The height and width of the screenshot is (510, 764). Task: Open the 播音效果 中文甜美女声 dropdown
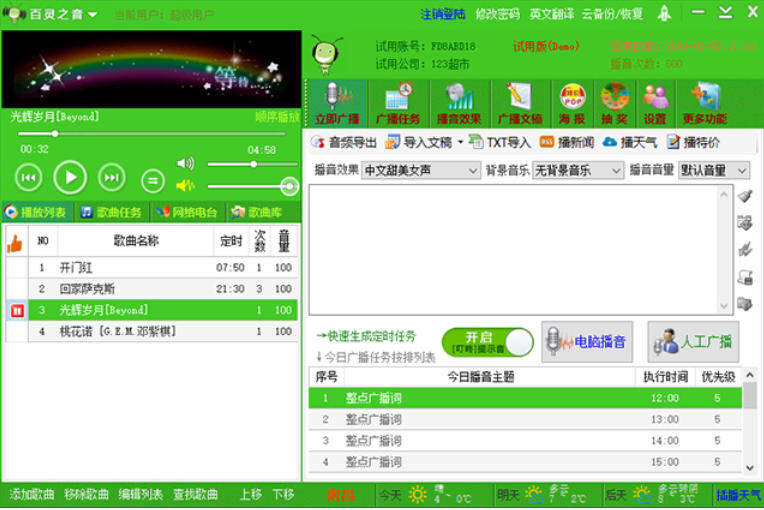pyautogui.click(x=421, y=170)
